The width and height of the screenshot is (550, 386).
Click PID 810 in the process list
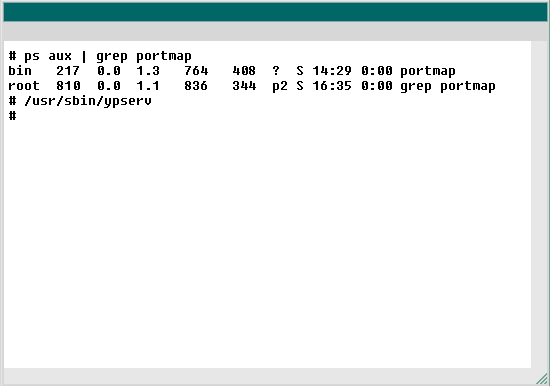[68, 86]
